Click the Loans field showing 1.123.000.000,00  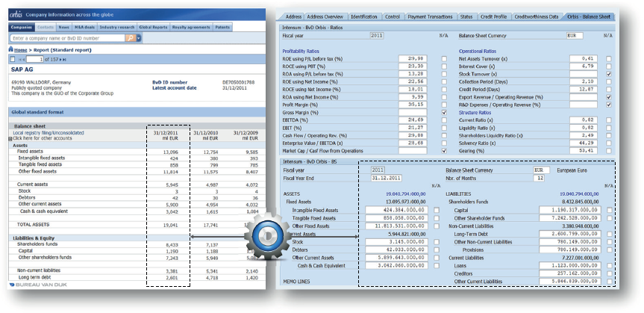570,266
